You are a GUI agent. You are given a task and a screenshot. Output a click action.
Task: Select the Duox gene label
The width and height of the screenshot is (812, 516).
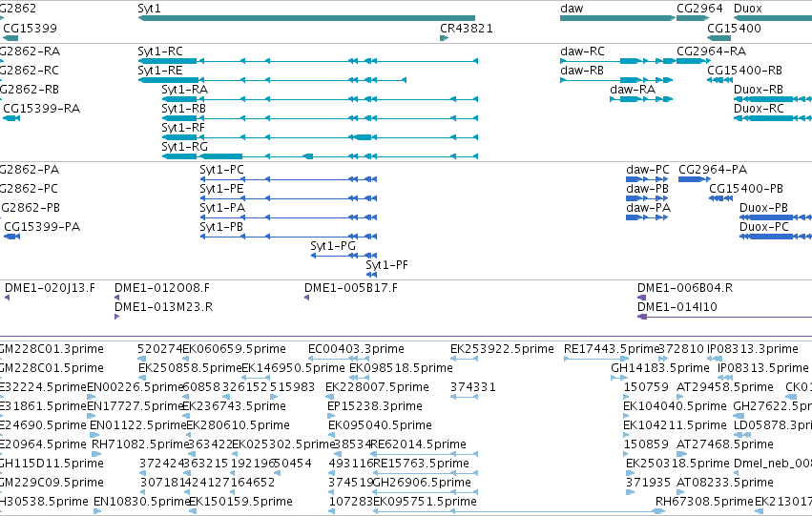click(x=748, y=9)
